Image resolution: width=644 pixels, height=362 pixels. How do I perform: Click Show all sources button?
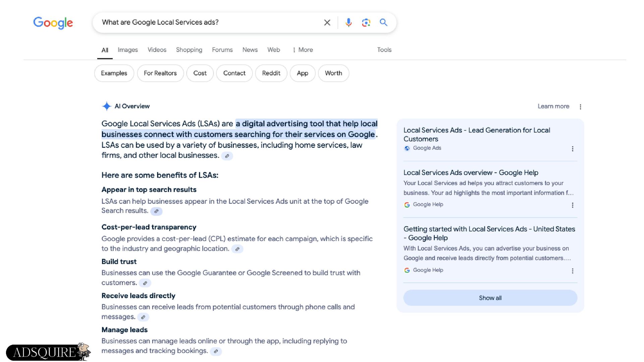click(490, 298)
